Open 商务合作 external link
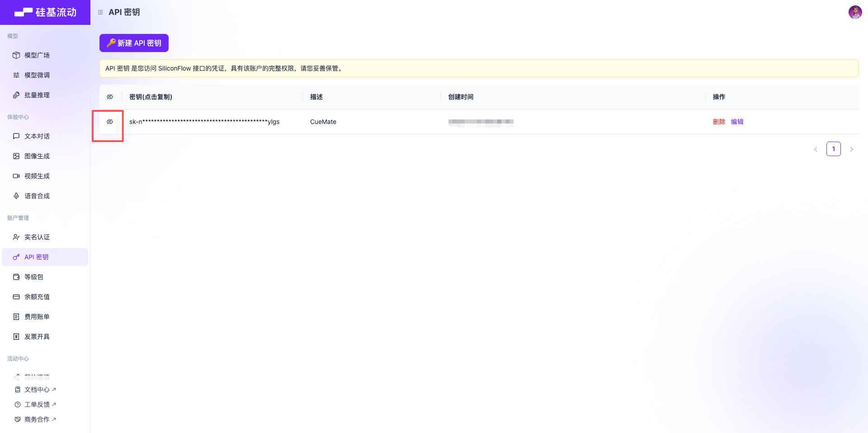The width and height of the screenshot is (868, 433). (38, 419)
